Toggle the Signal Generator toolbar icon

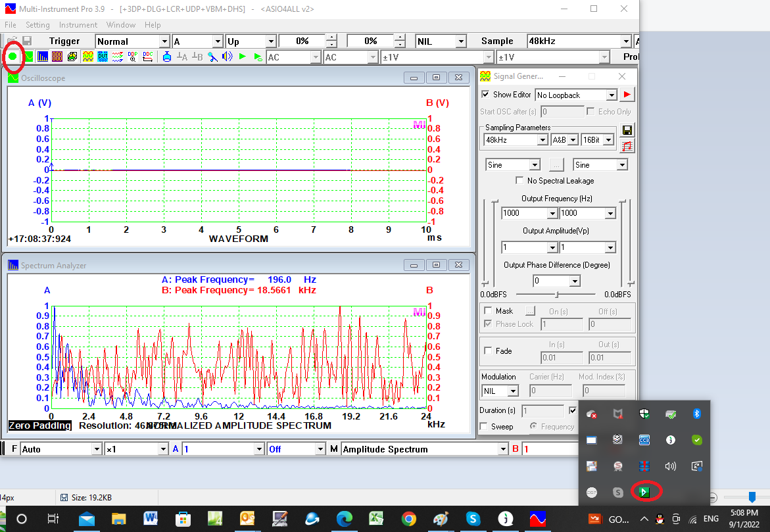[x=88, y=57]
